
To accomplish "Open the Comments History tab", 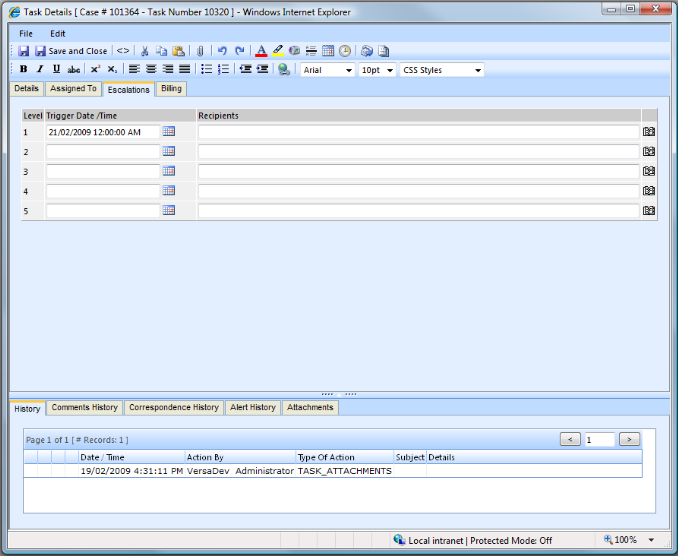I will 85,407.
